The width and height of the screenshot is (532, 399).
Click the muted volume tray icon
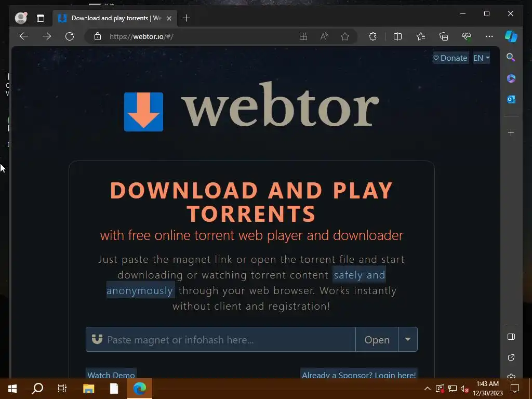(464, 389)
